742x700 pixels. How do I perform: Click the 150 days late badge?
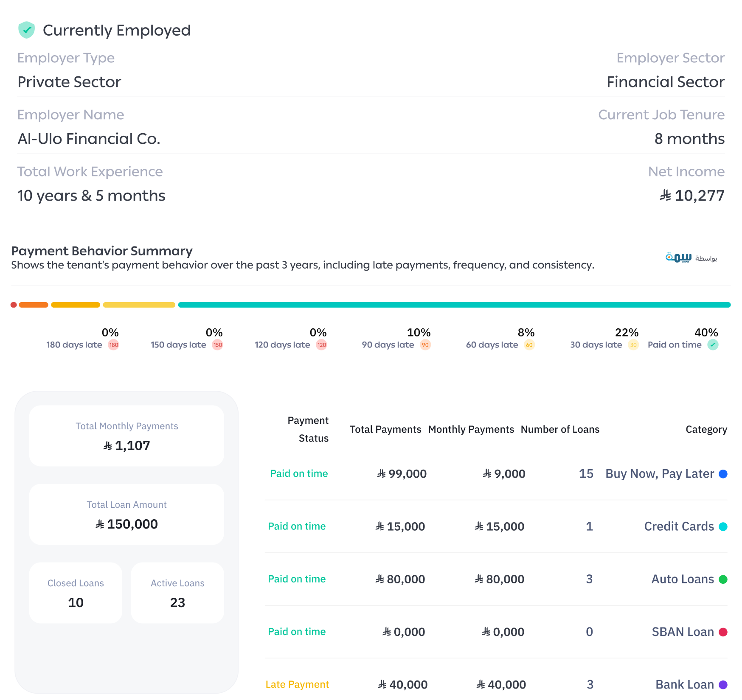click(217, 345)
